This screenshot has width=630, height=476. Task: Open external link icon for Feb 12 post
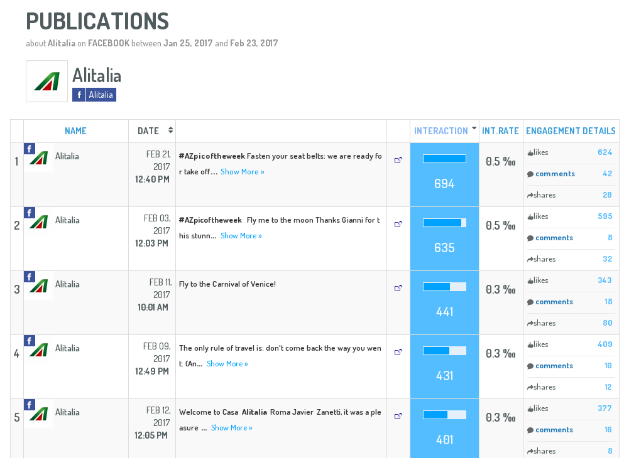pyautogui.click(x=398, y=416)
